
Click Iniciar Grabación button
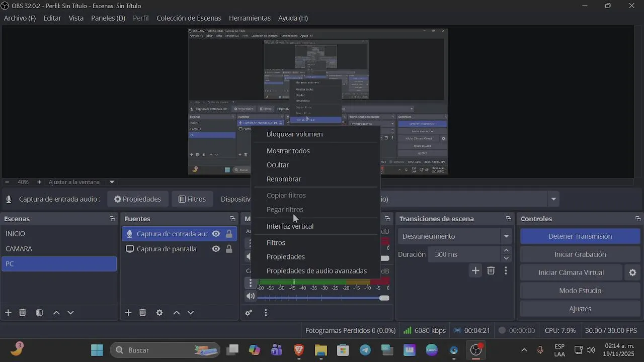580,254
